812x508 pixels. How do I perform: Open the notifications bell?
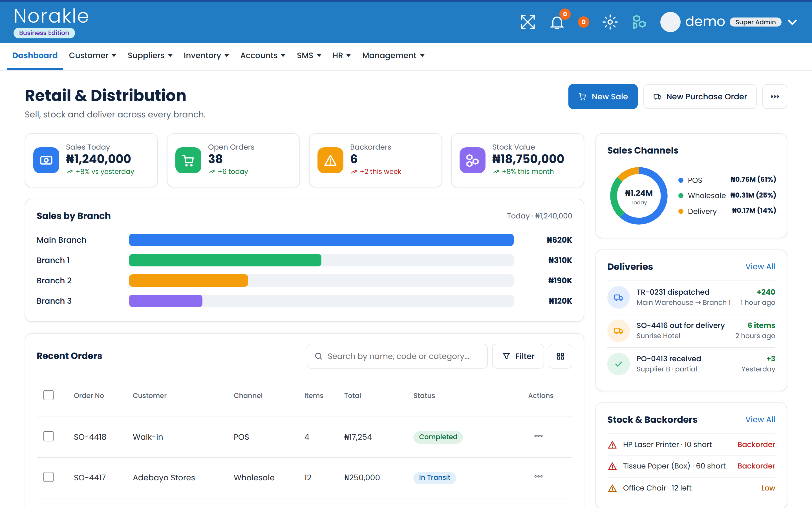coord(557,23)
